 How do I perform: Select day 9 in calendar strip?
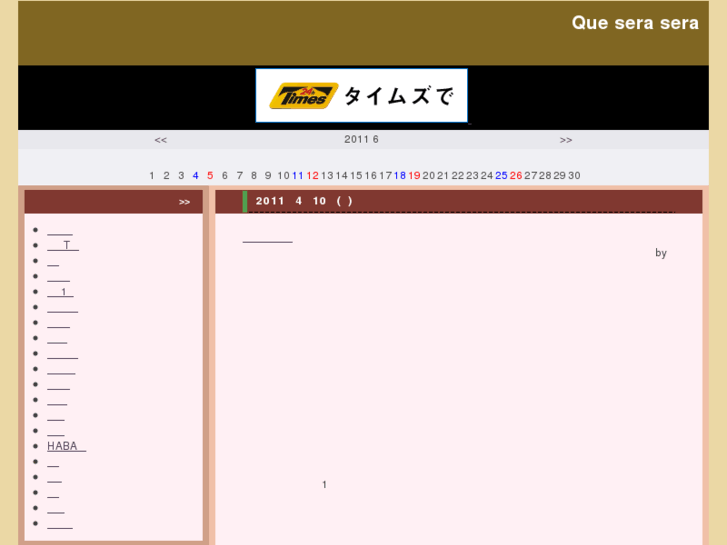[268, 176]
